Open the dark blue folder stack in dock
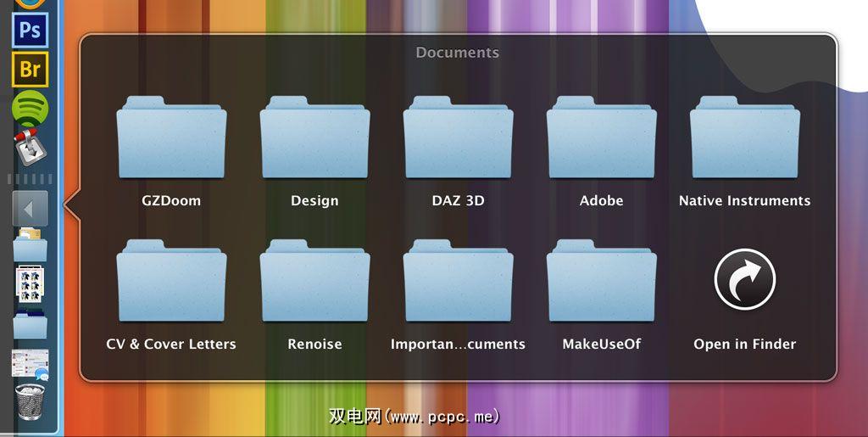The width and height of the screenshot is (868, 437). (30, 324)
